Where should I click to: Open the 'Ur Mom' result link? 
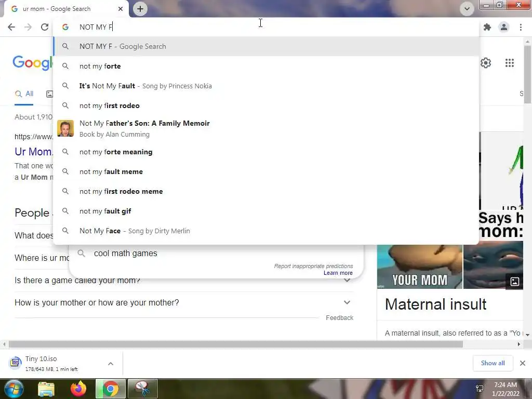pyautogui.click(x=33, y=152)
